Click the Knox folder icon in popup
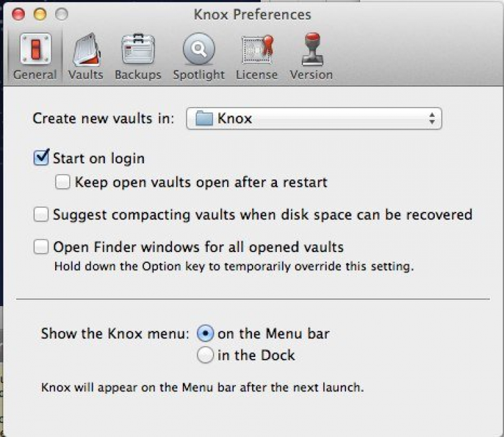 [204, 119]
